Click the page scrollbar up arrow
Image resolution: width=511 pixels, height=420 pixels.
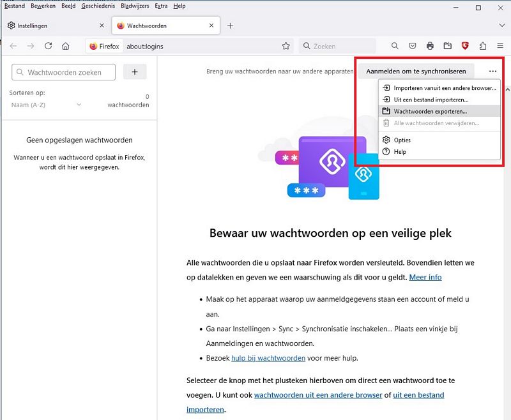click(x=507, y=89)
